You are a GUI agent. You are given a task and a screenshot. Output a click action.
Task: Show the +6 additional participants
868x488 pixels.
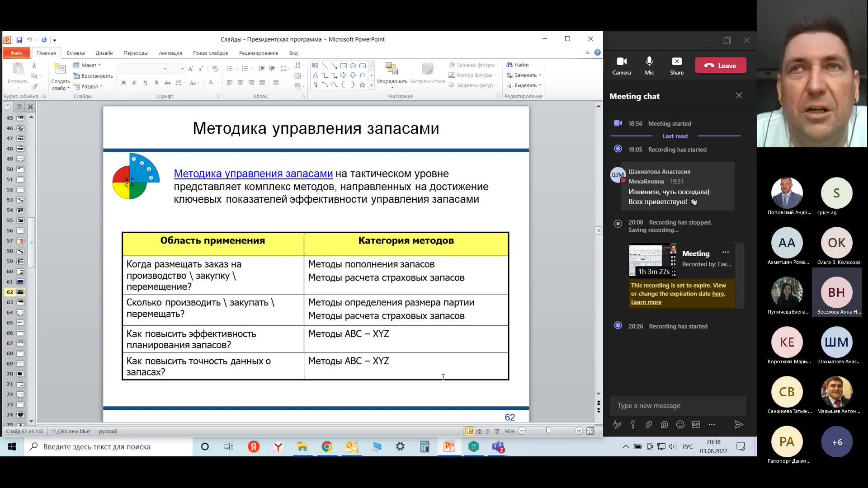point(837,442)
